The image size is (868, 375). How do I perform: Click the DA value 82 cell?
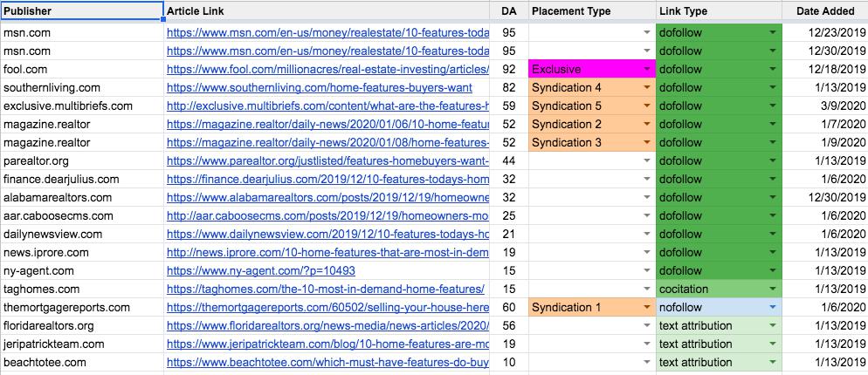[508, 87]
